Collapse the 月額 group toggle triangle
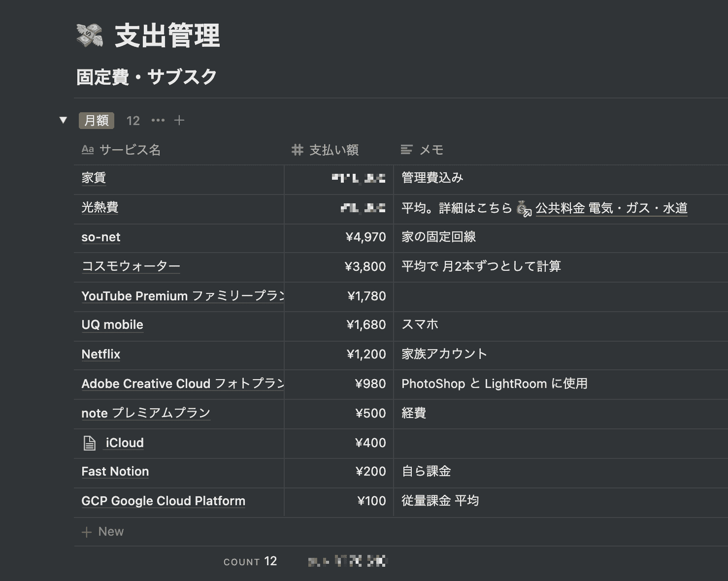 pyautogui.click(x=63, y=120)
